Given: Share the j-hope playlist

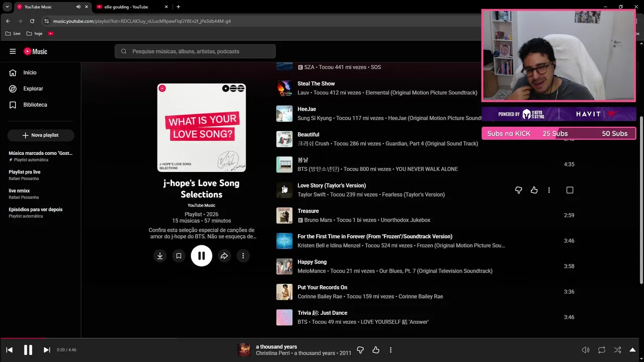Looking at the screenshot, I should tap(224, 256).
